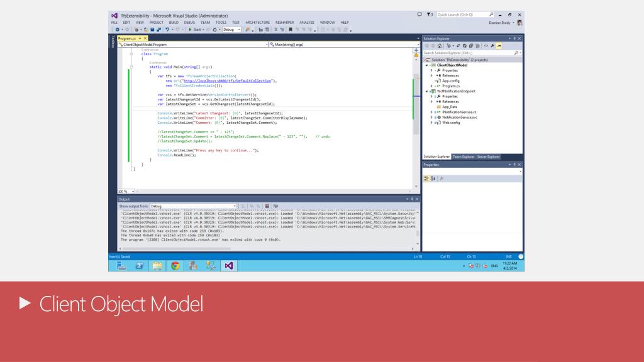Open the DEBUG menu
The image size is (644, 362).
click(x=189, y=23)
